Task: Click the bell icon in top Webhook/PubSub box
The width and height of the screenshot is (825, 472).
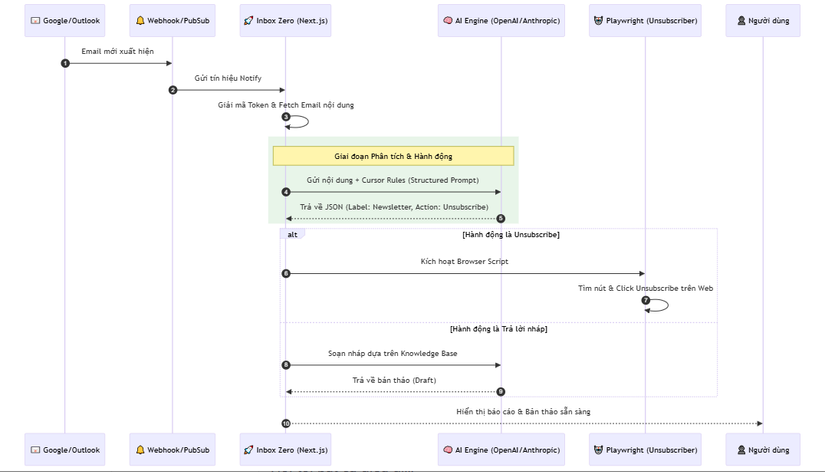Action: (x=141, y=20)
